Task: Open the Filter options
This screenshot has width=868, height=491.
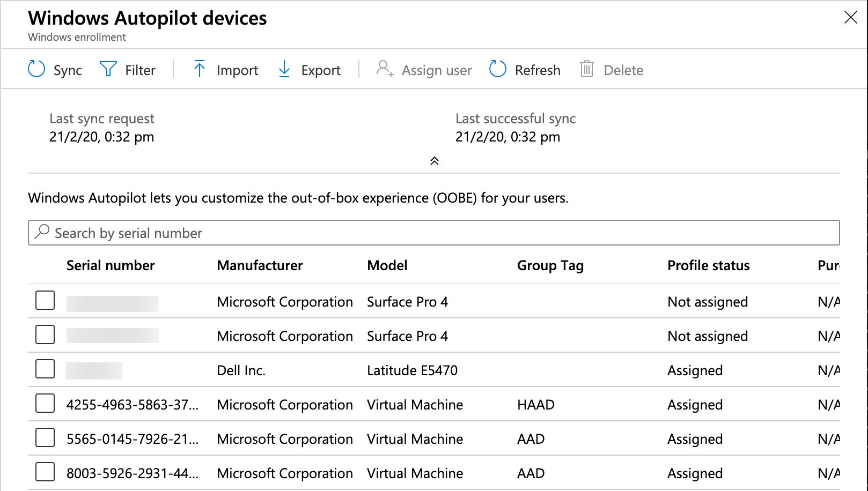Action: coord(108,69)
